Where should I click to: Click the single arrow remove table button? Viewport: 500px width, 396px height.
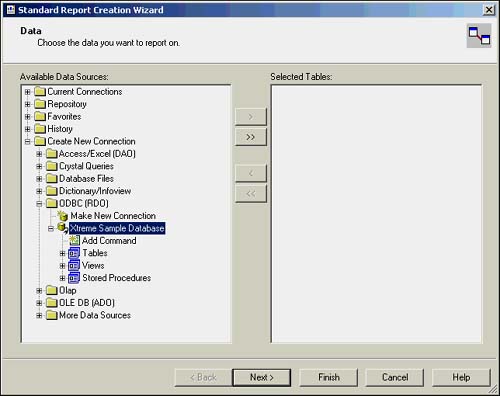tap(251, 173)
